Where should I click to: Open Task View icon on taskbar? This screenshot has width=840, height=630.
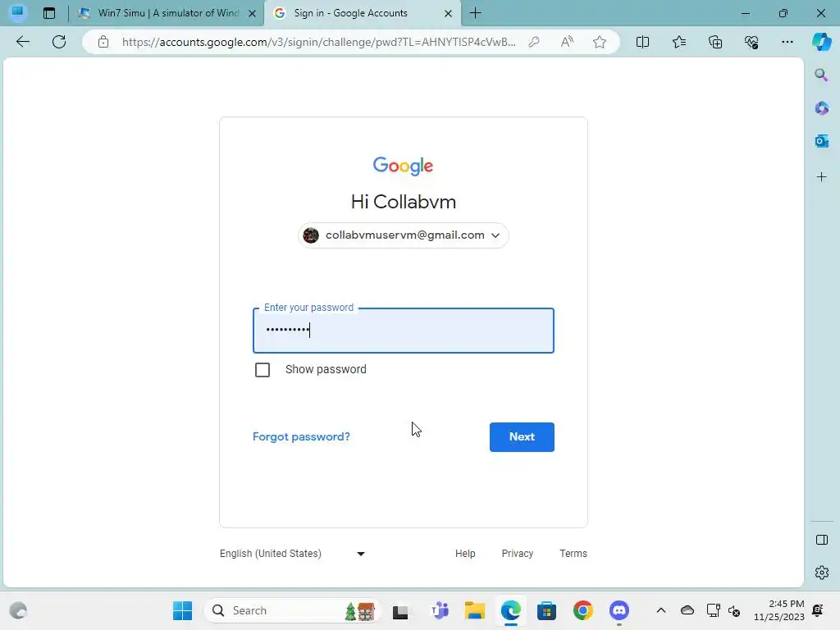[400, 610]
